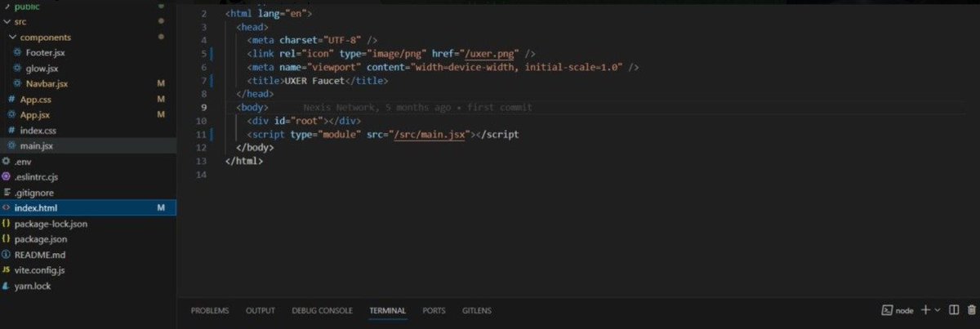The width and height of the screenshot is (980, 329).
Task: Click the React icon beside Footer.jsx
Action: tap(18, 52)
